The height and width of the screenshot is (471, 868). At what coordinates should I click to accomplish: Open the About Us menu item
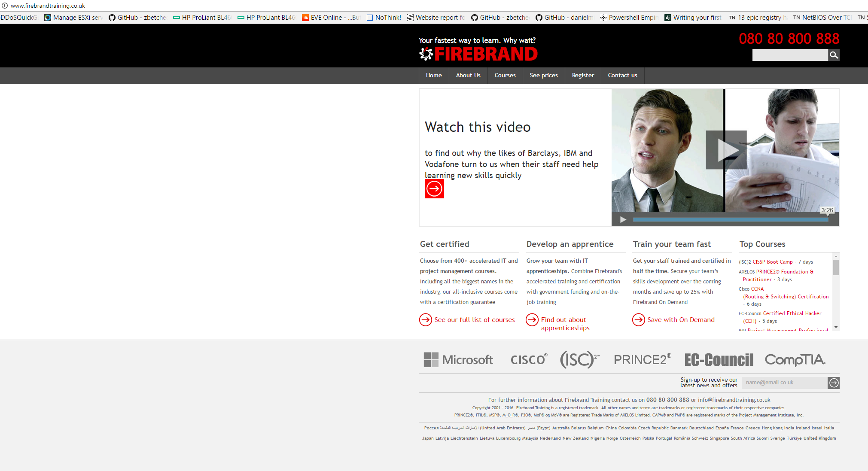tap(468, 76)
